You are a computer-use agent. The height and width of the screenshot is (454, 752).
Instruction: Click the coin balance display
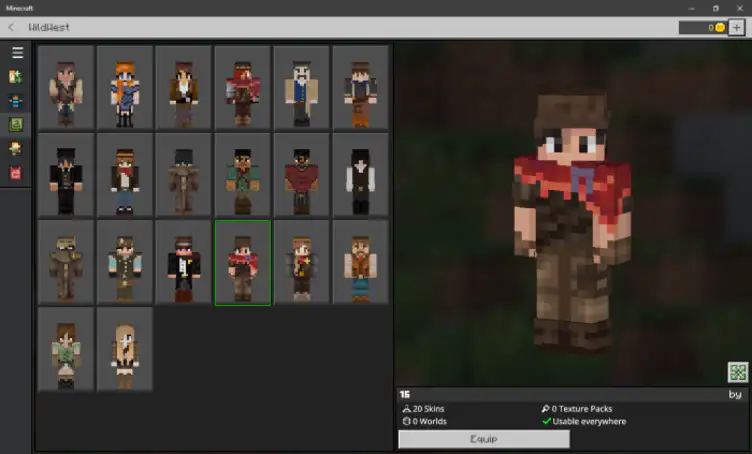[703, 27]
